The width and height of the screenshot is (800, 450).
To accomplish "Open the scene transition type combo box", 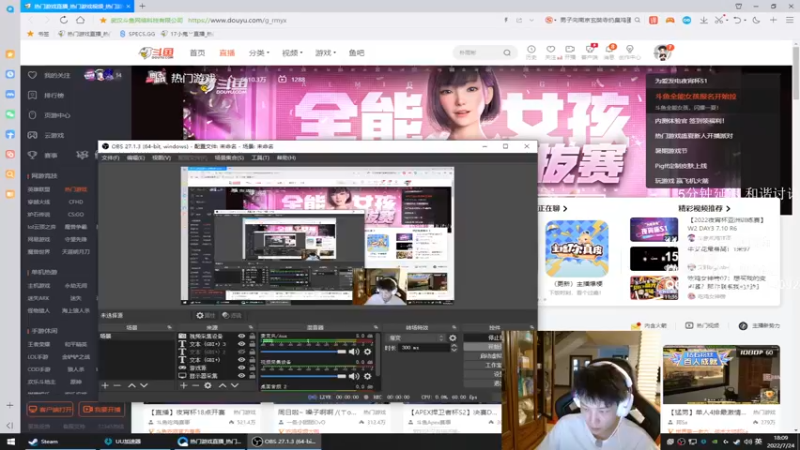I will 416,338.
